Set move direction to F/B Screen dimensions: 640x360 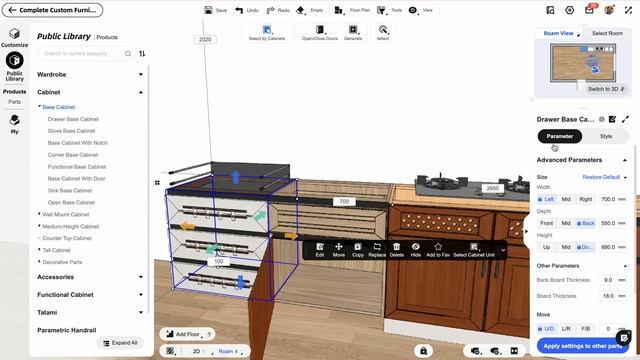pyautogui.click(x=585, y=329)
